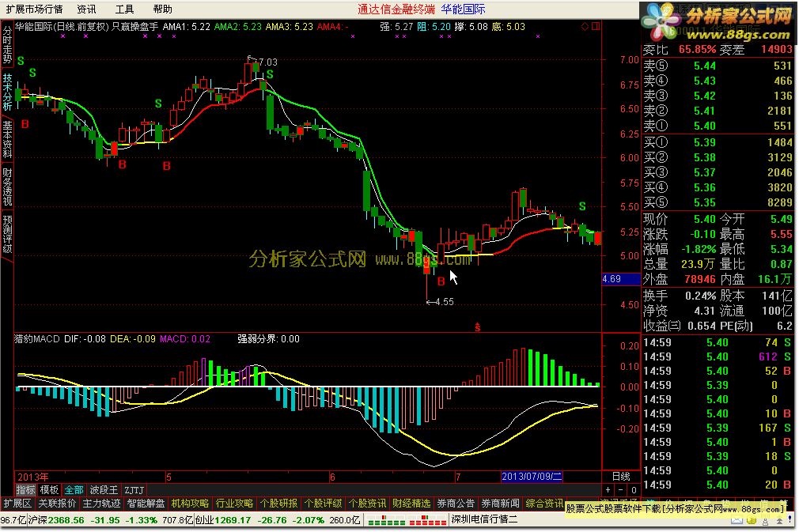Open the 扩展市场行情 menu
This screenshot has width=799, height=532.
tap(34, 9)
